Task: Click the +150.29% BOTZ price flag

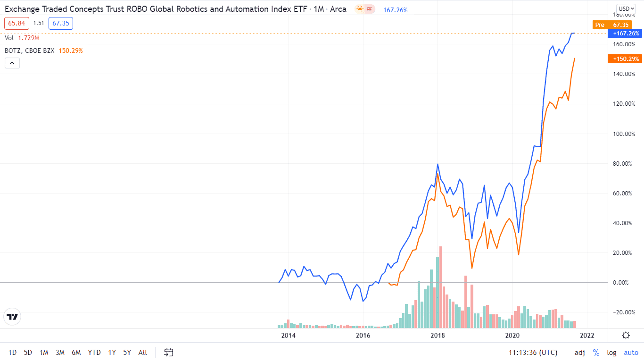Action: pyautogui.click(x=625, y=59)
